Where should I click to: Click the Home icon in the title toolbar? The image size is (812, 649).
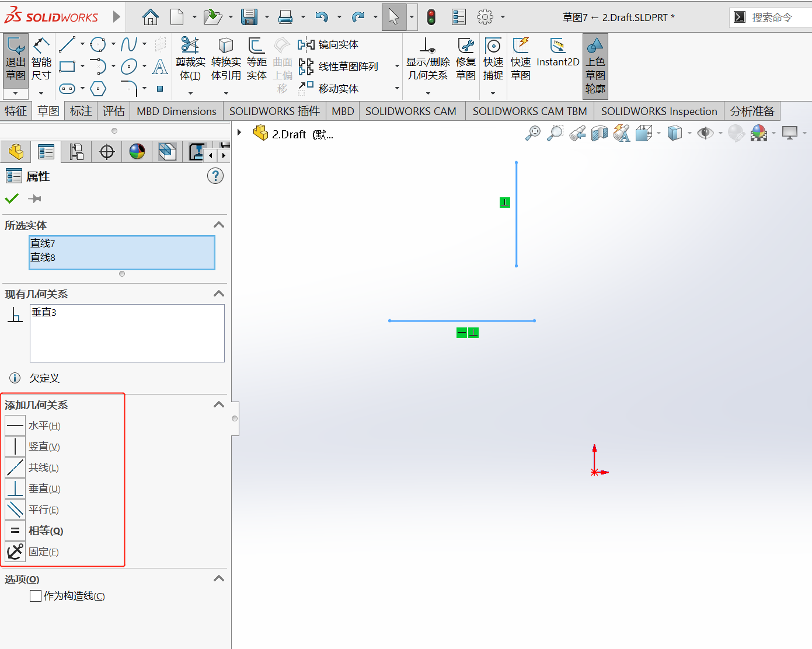(151, 17)
